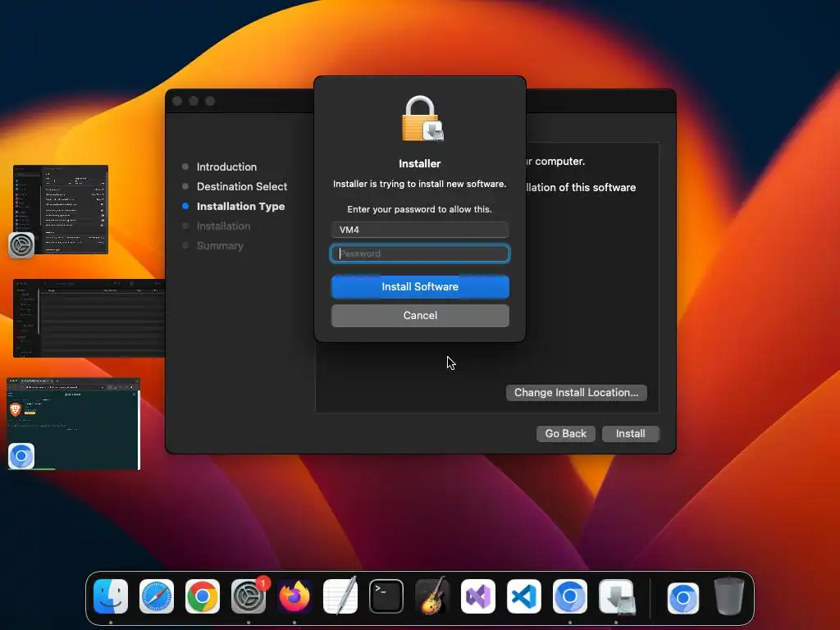The height and width of the screenshot is (630, 840).
Task: Open Chromium left of Installer dock icon
Action: 570,596
